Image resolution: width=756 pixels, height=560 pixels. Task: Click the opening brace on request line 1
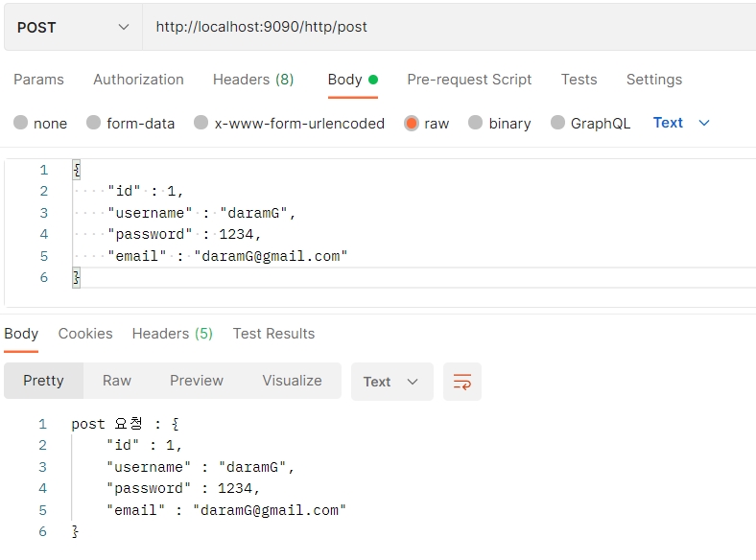pos(76,170)
